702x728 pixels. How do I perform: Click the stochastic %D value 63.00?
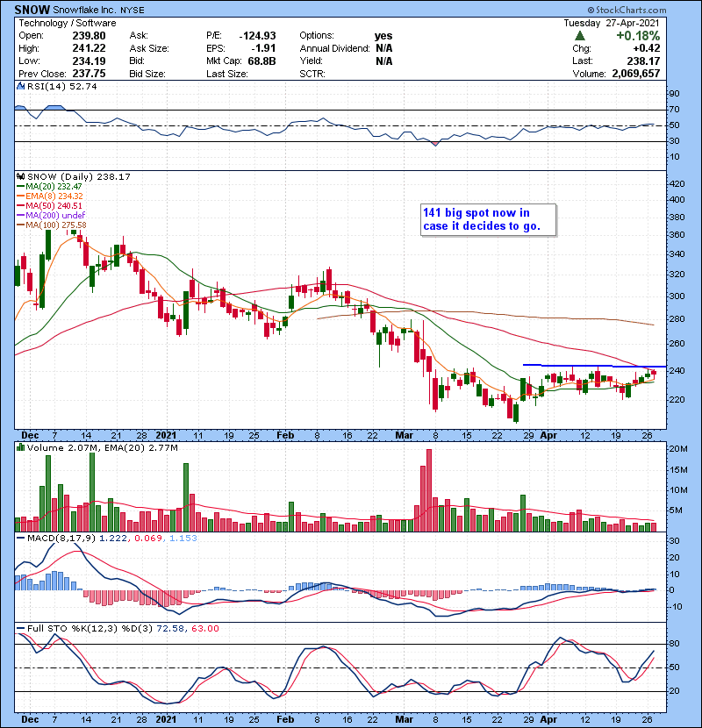point(204,628)
